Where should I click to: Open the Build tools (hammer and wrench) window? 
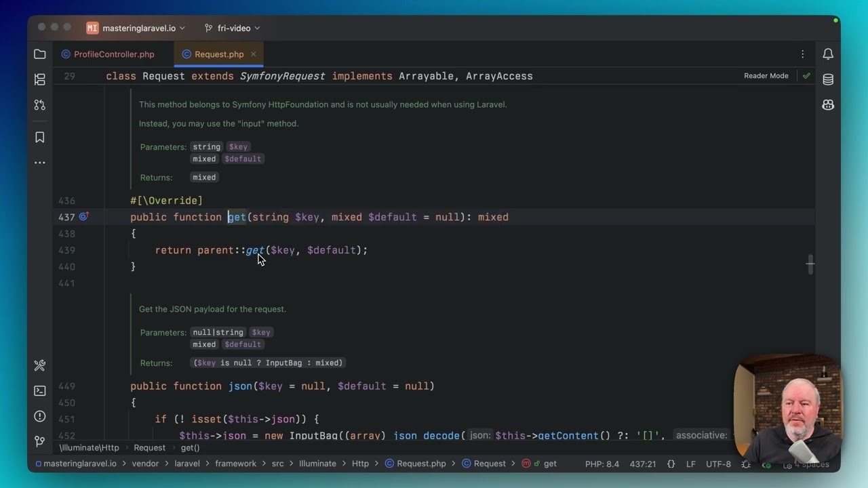(x=40, y=365)
